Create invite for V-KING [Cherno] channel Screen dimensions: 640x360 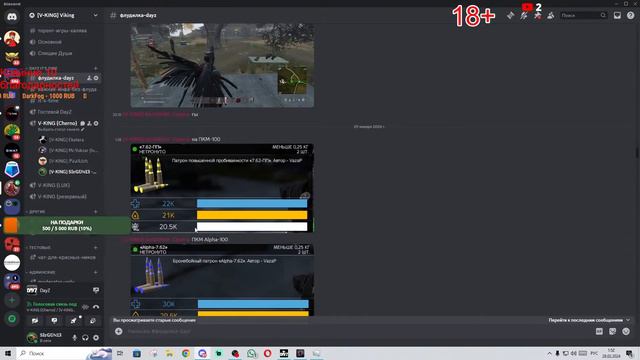(x=89, y=123)
